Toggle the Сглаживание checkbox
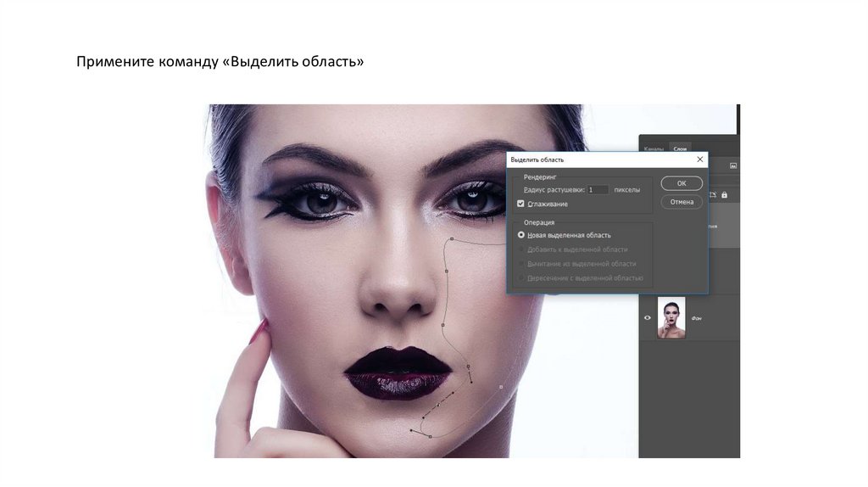Viewport: 868px width, 487px height. pos(520,204)
